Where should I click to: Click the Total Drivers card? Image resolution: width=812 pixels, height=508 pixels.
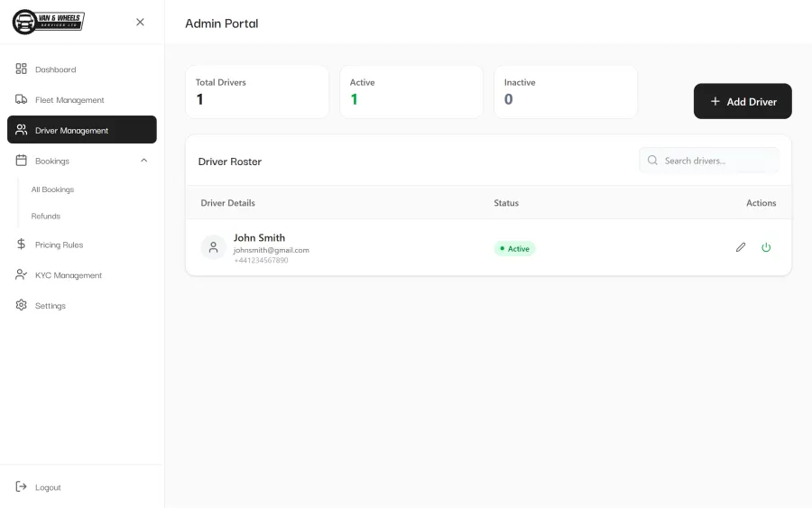pos(257,92)
